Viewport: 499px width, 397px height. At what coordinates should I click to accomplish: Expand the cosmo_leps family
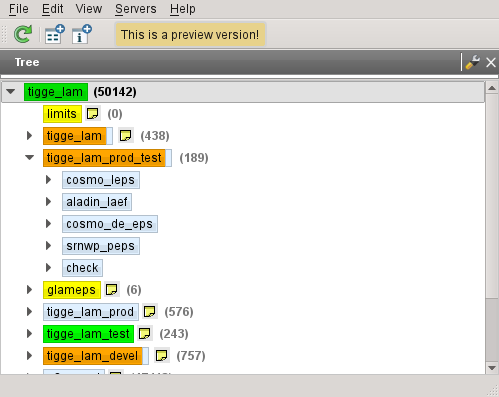pos(48,180)
